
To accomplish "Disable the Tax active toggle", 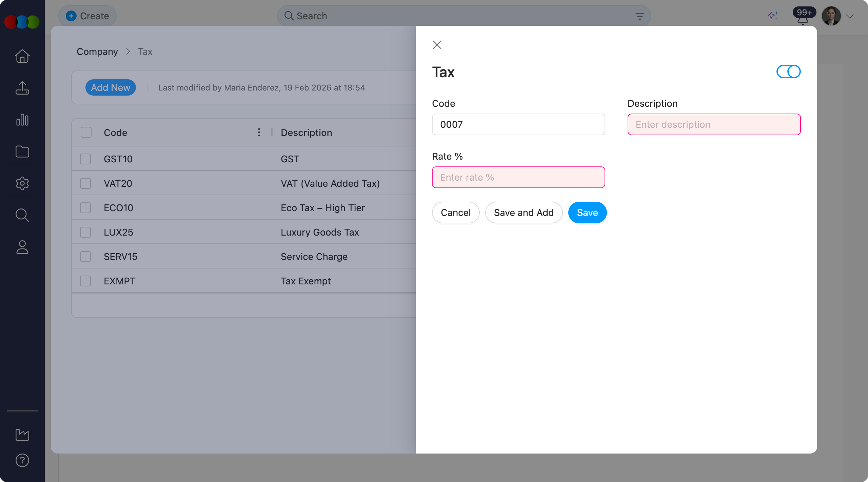I will [788, 72].
